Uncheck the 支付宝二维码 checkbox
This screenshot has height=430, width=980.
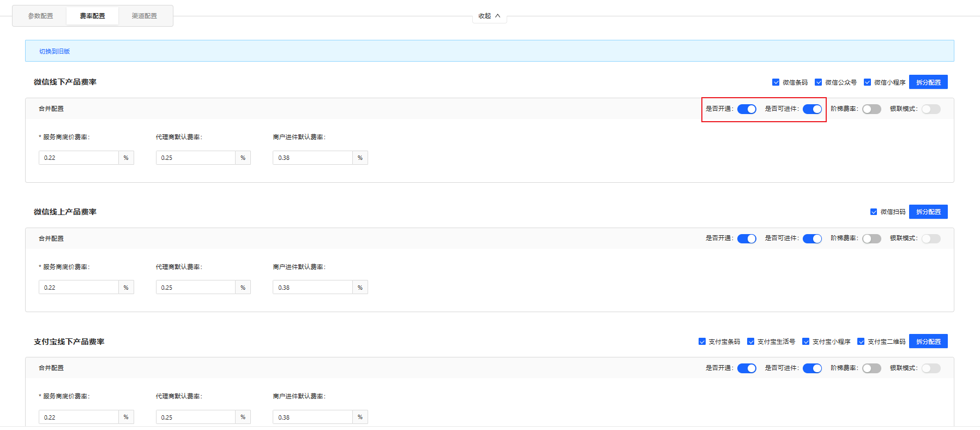[x=861, y=342]
